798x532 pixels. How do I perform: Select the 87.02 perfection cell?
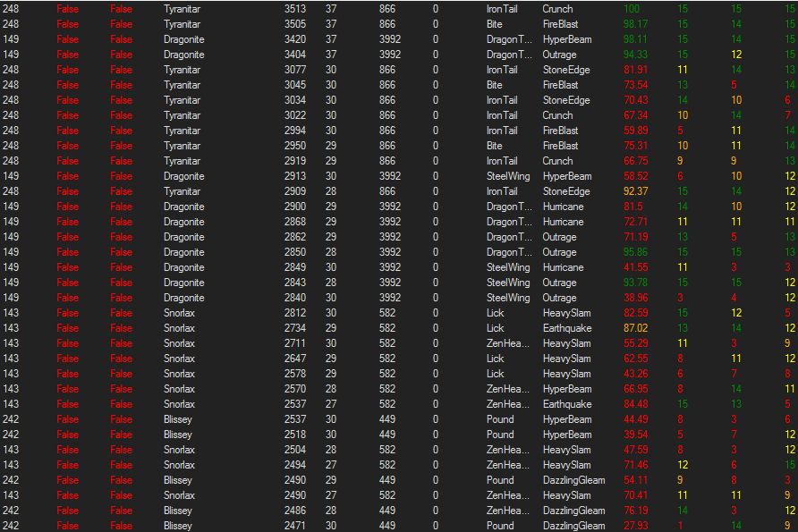(x=636, y=328)
